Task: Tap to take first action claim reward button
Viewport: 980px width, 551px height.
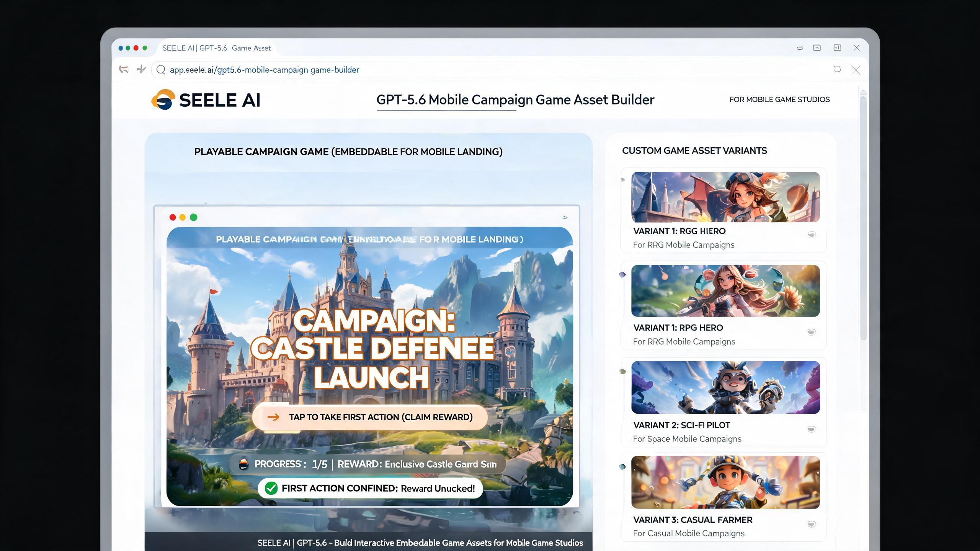Action: tap(370, 417)
